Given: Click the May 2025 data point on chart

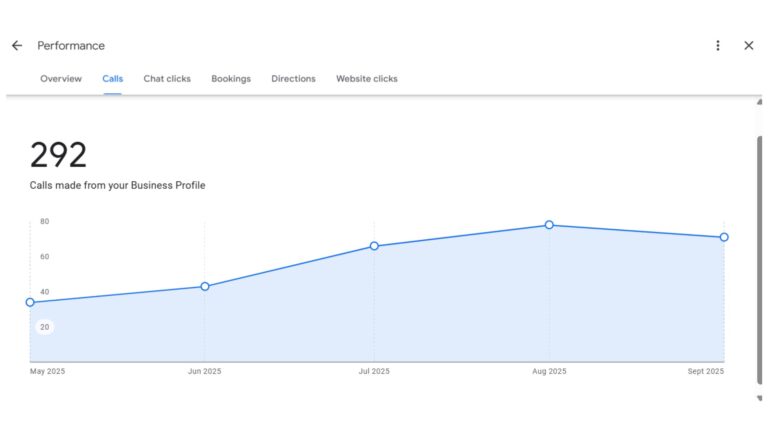Looking at the screenshot, I should [30, 302].
